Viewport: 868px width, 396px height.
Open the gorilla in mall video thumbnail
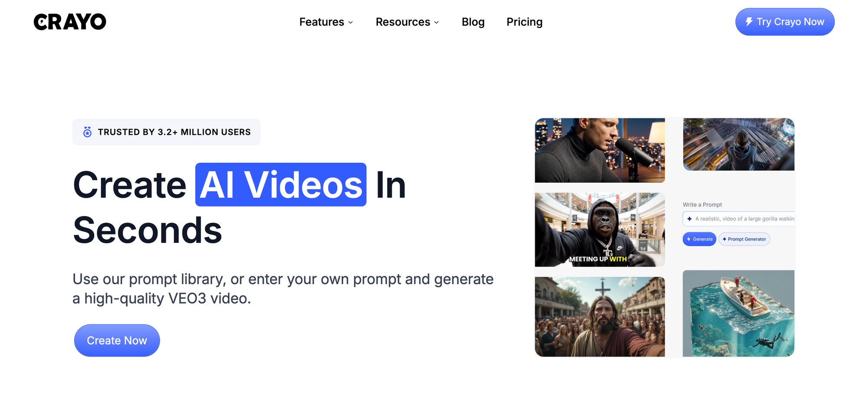[x=599, y=229]
